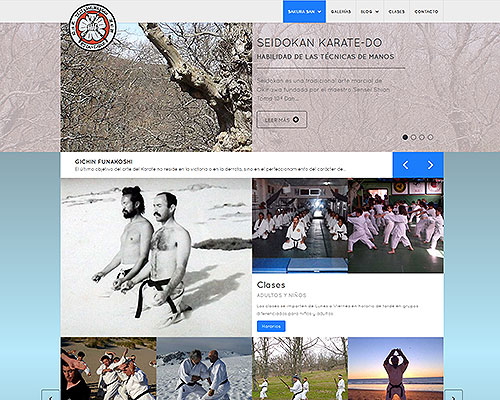This screenshot has width=500, height=400.
Task: Go to next gallery photo at bottom right
Action: pyautogui.click(x=453, y=395)
